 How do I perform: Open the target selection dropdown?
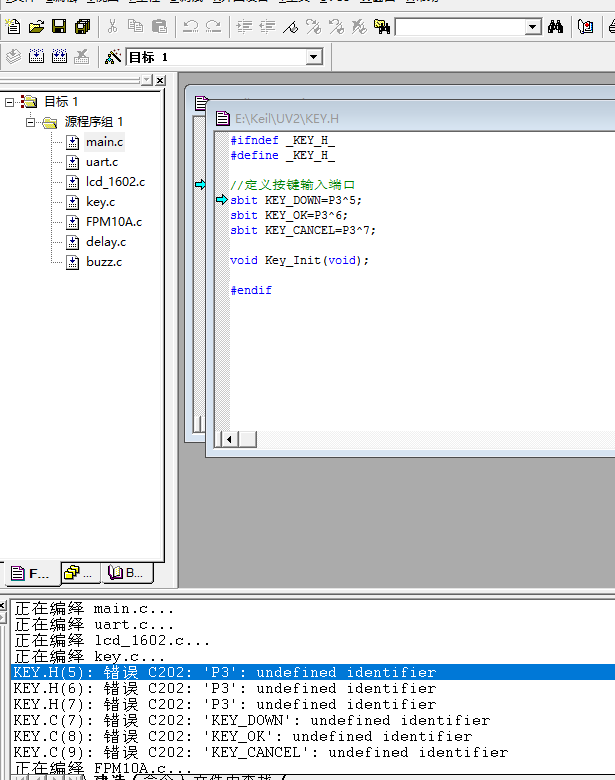click(x=313, y=57)
